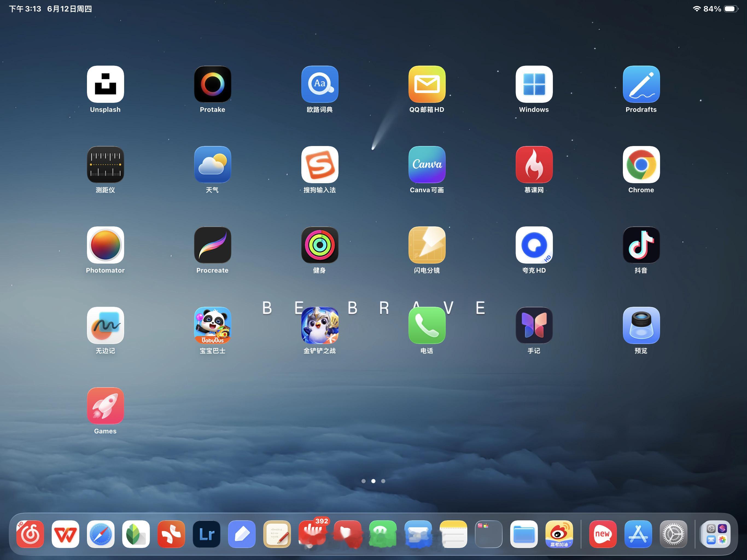The image size is (747, 560).
Task: Open the Games rocket app
Action: (105, 406)
